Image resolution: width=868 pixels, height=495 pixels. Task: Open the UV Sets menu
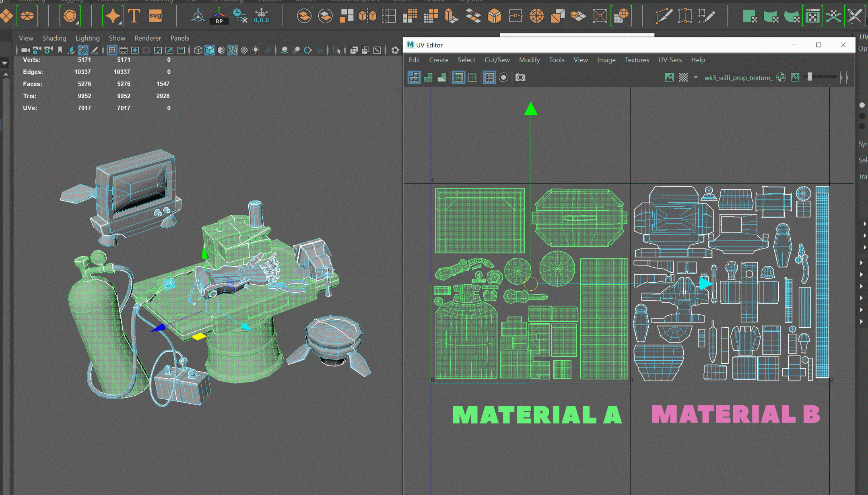670,60
